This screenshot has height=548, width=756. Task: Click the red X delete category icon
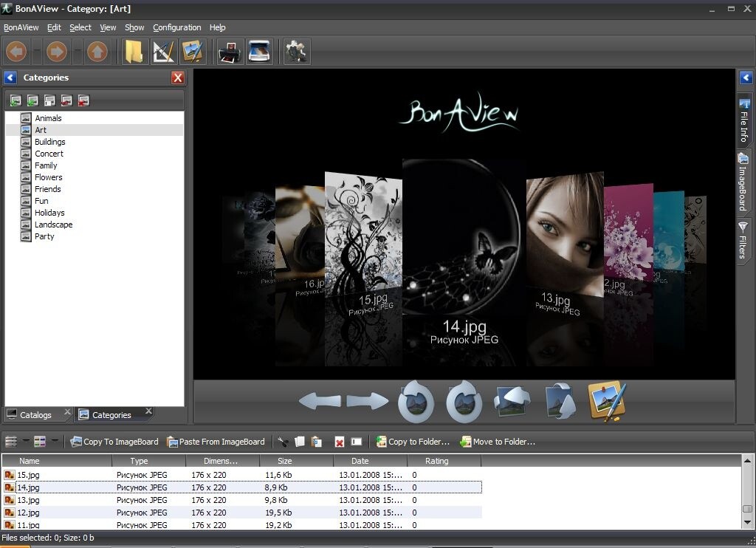point(83,100)
